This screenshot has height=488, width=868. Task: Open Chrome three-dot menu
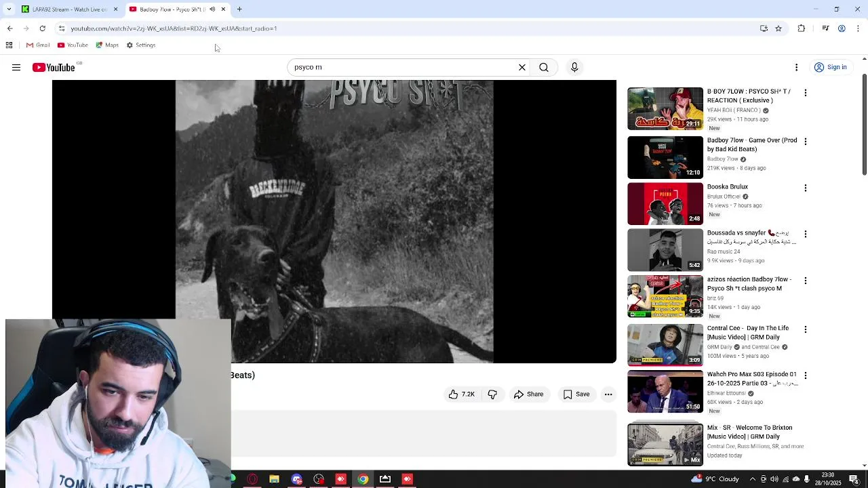coord(859,28)
